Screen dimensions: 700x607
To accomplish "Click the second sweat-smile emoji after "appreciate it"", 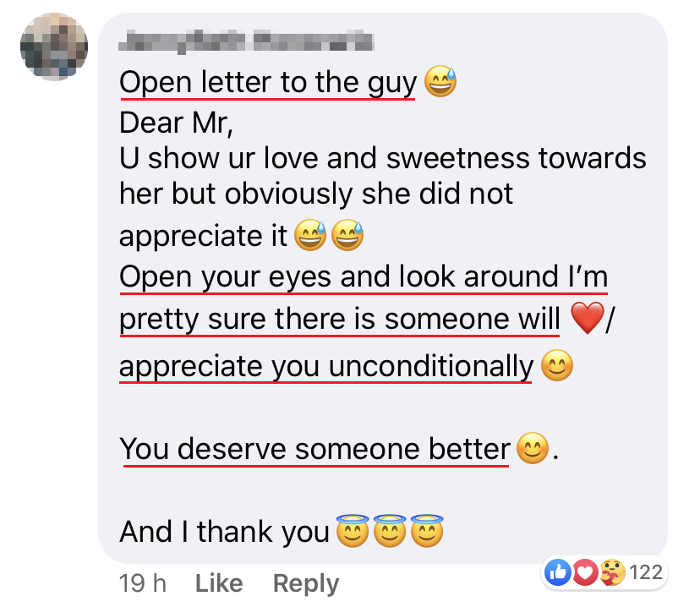I will [347, 238].
